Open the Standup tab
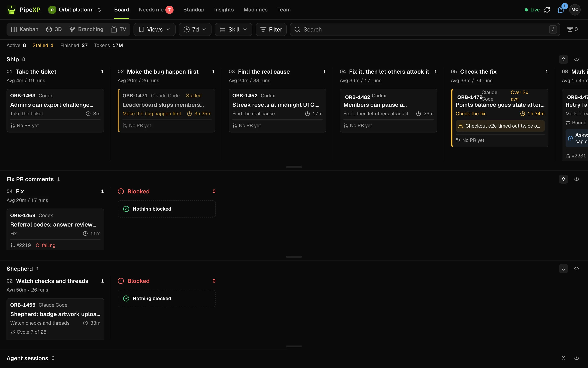 [x=194, y=10]
